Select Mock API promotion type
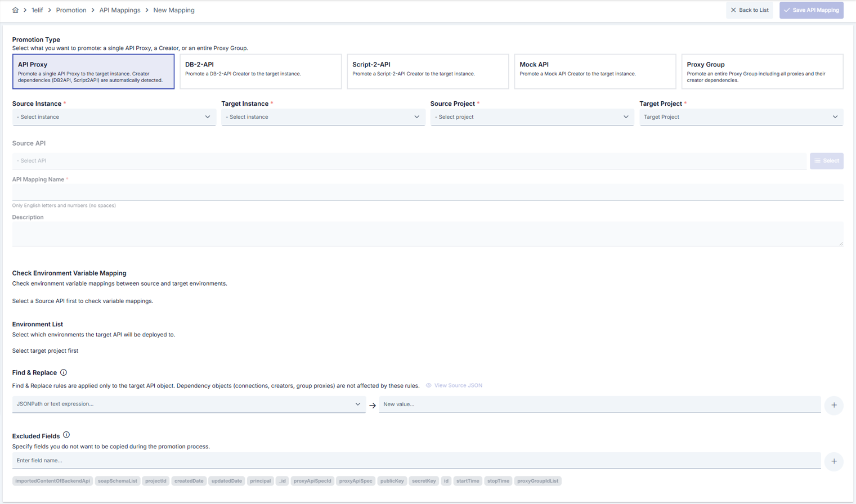 point(595,71)
